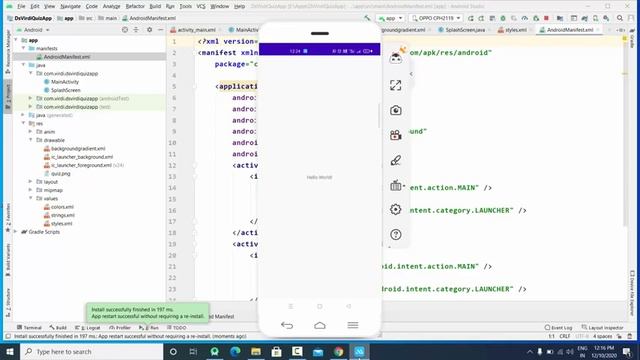Select the pen drawing tool in mirror toolbar

tap(396, 160)
